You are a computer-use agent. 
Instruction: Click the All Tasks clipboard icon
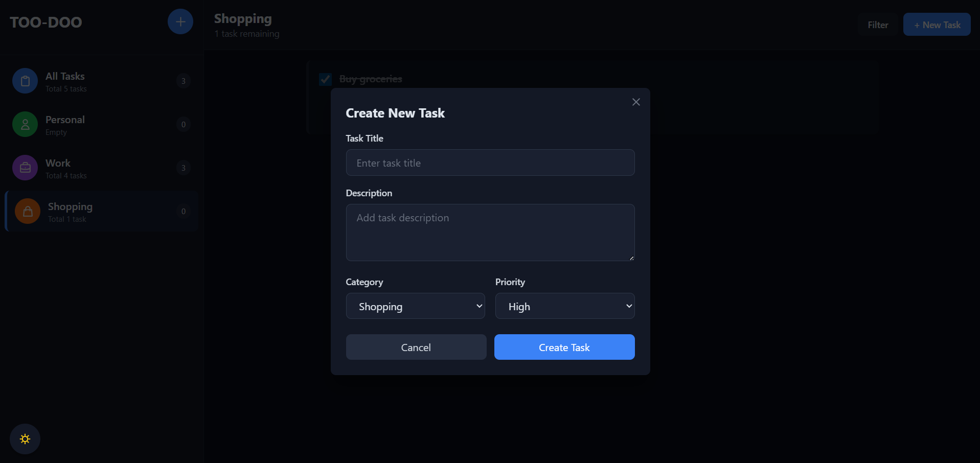(x=25, y=81)
